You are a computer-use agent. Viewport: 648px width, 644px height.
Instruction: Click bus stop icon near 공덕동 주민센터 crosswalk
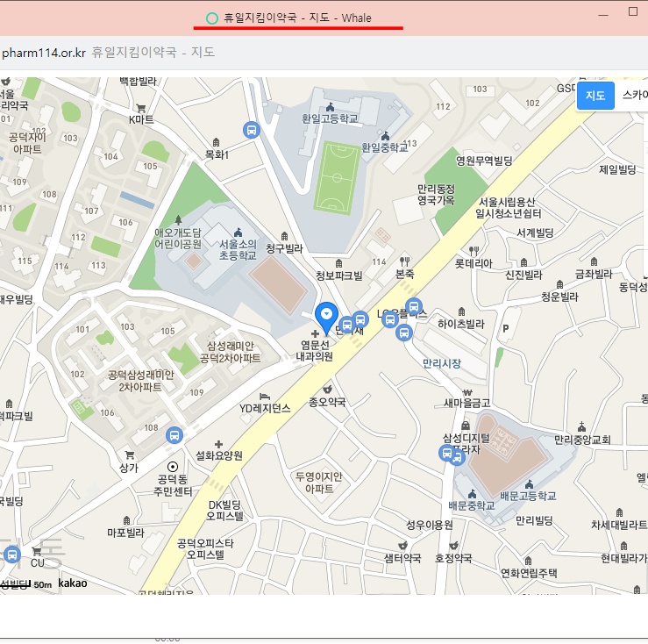pos(174,435)
